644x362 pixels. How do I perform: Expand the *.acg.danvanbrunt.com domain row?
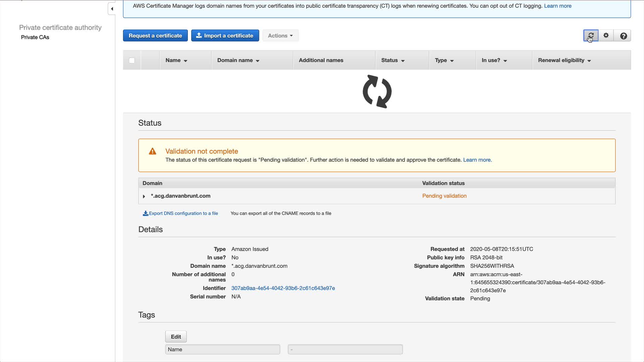coord(144,196)
